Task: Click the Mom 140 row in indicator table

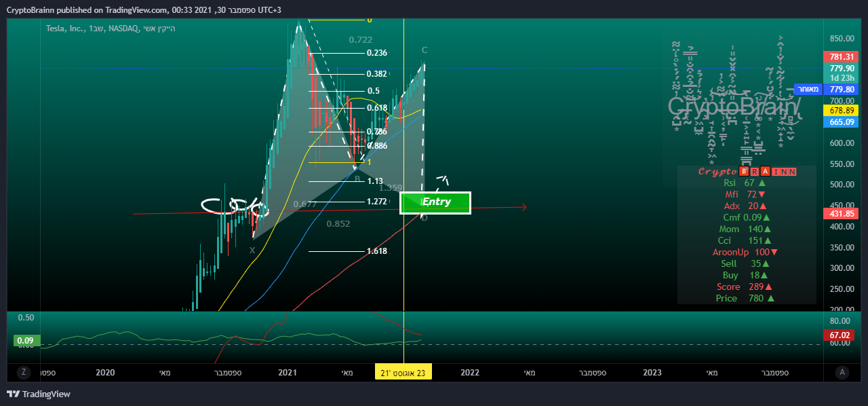Action: (745, 229)
